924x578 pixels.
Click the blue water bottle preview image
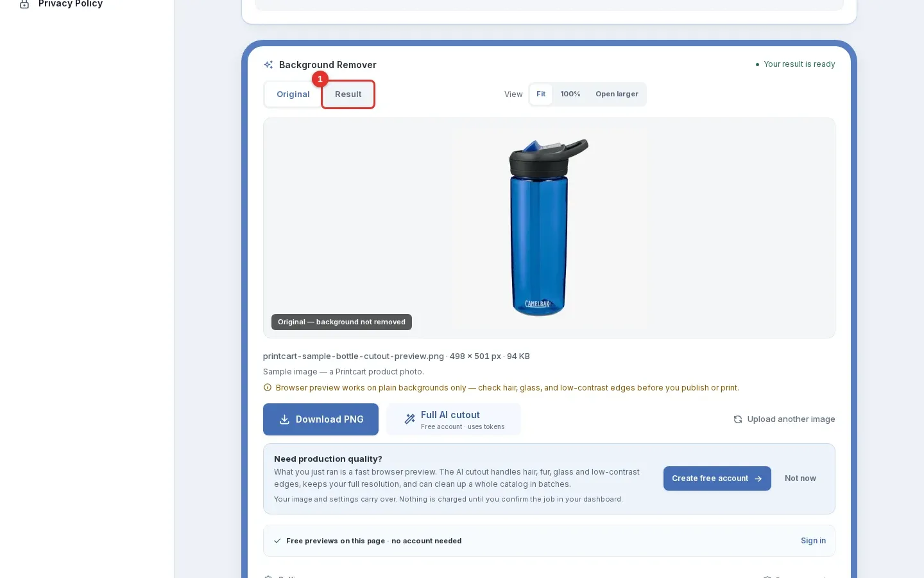coord(549,227)
